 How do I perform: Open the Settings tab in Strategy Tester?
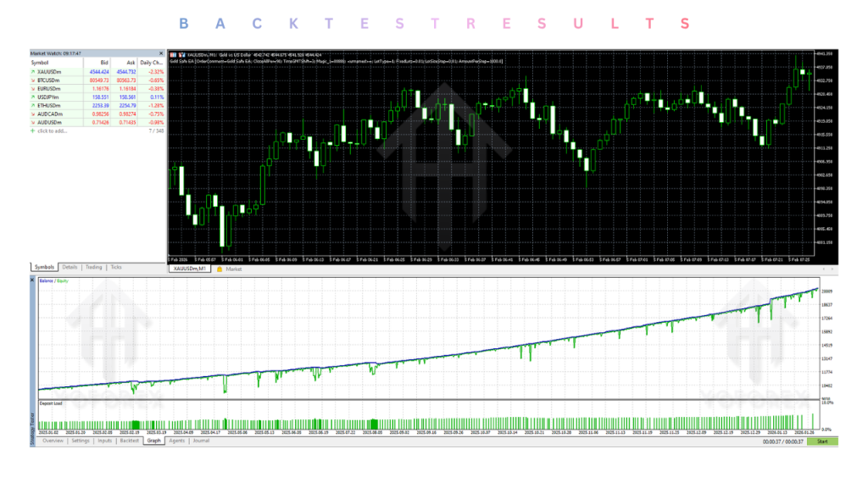[81, 441]
